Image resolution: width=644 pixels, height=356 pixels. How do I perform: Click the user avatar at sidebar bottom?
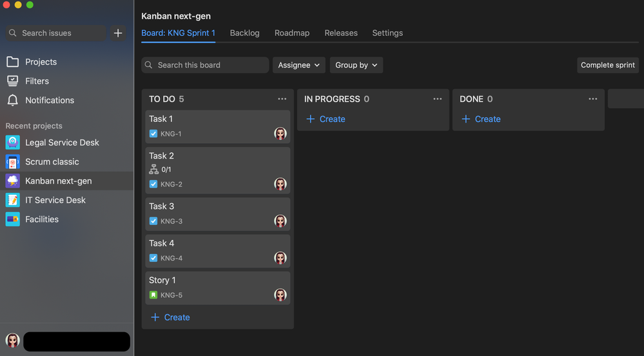click(x=13, y=341)
